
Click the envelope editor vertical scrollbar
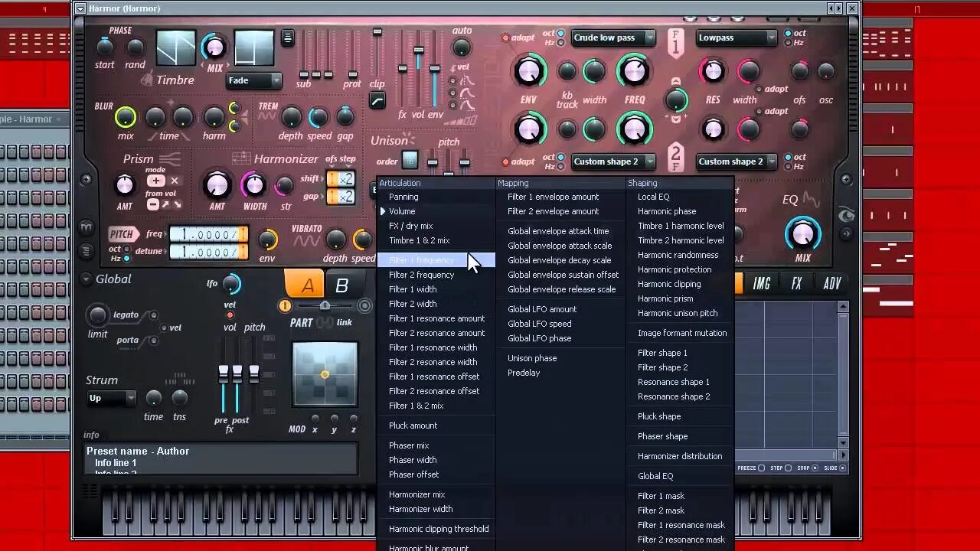tap(844, 375)
